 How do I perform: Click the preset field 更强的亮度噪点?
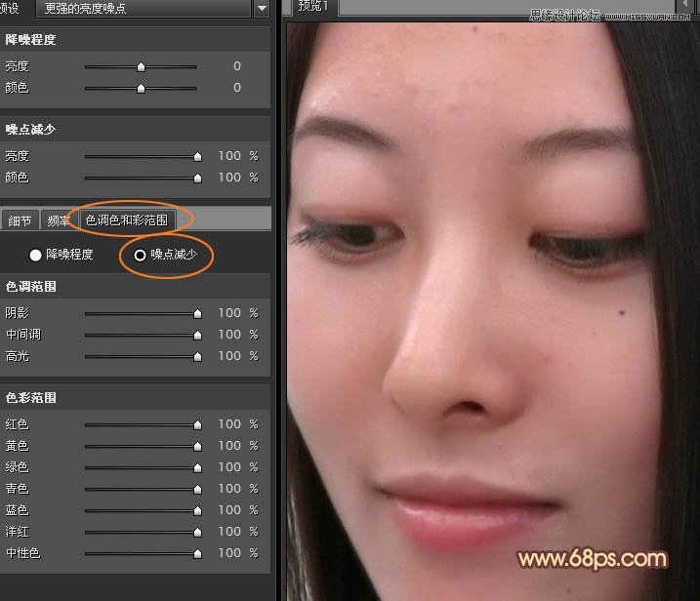[143, 8]
